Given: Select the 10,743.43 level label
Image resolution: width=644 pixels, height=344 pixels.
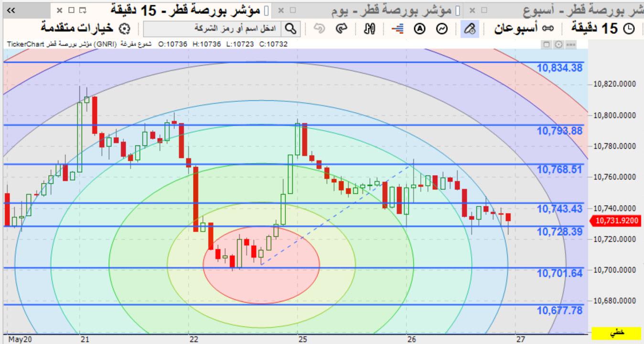Looking at the screenshot, I should pos(559,209).
